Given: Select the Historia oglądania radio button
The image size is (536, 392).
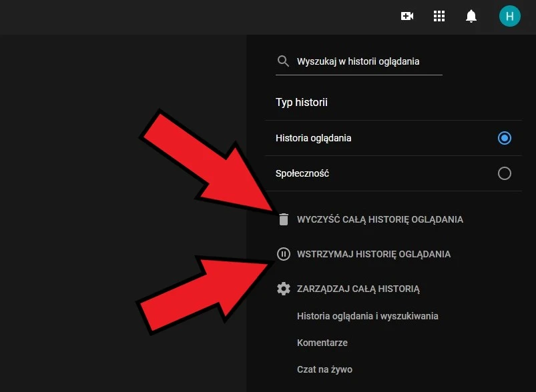Looking at the screenshot, I should tap(505, 138).
